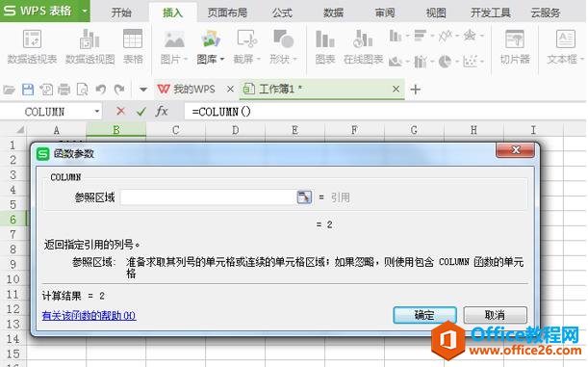Open the 形状 dropdown arrow
The height and width of the screenshot is (367, 588).
(x=294, y=60)
